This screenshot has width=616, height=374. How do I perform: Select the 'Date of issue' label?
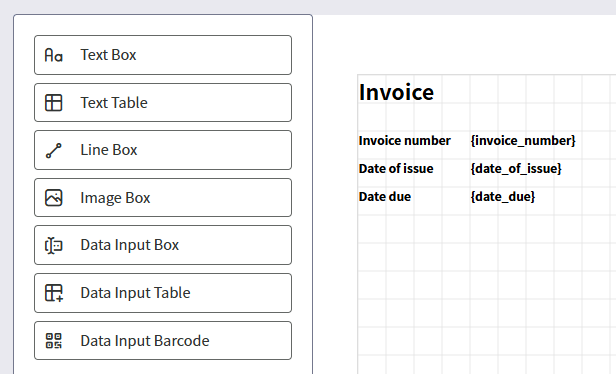(x=396, y=169)
